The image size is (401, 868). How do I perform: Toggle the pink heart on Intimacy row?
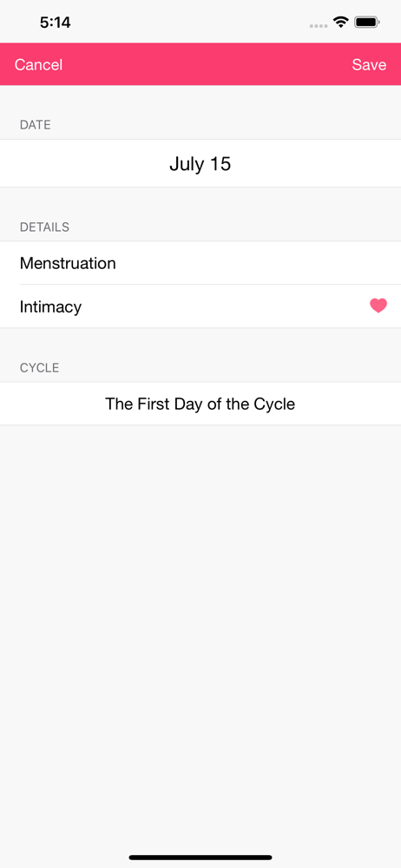pyautogui.click(x=378, y=306)
